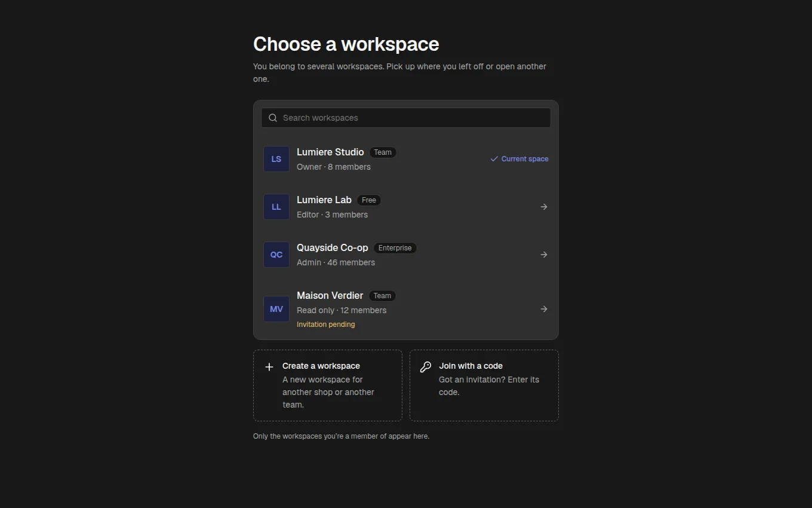Click the Create a workspace card title

pos(321,366)
